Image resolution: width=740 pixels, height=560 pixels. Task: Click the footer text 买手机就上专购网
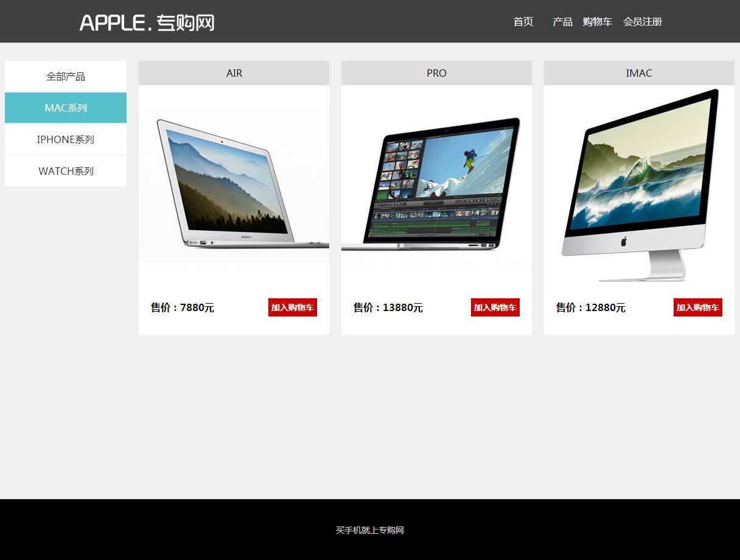point(370,530)
